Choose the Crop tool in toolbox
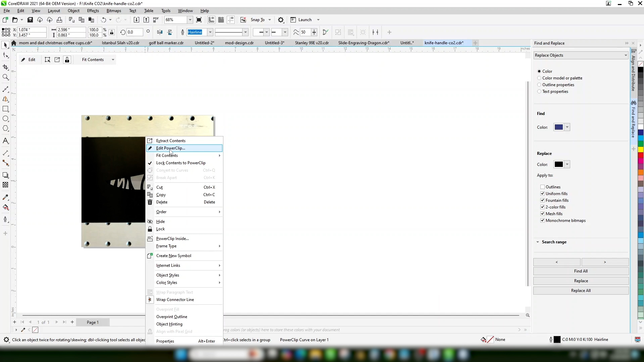Viewport: 644px width, 362px height. pos(5,67)
